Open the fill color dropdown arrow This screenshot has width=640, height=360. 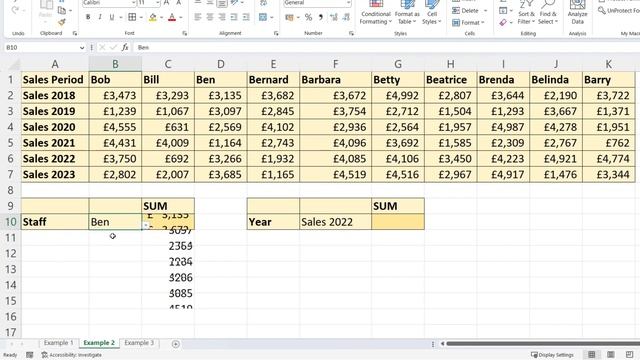pos(161,17)
